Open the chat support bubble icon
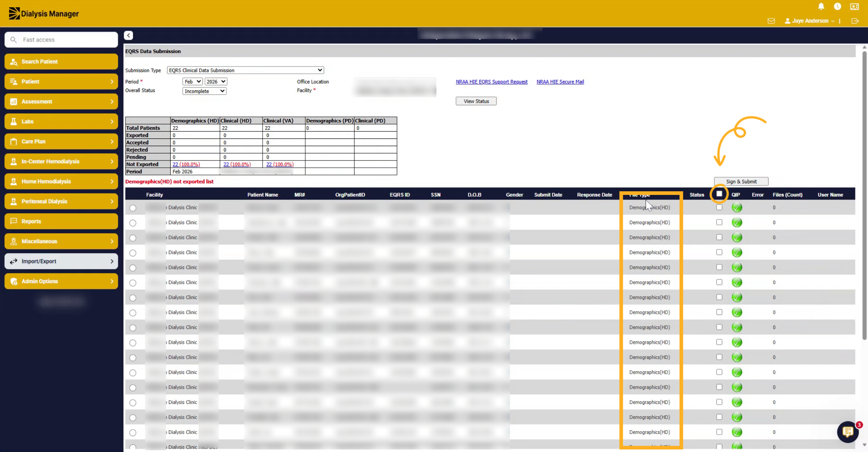The width and height of the screenshot is (868, 452). point(848,431)
